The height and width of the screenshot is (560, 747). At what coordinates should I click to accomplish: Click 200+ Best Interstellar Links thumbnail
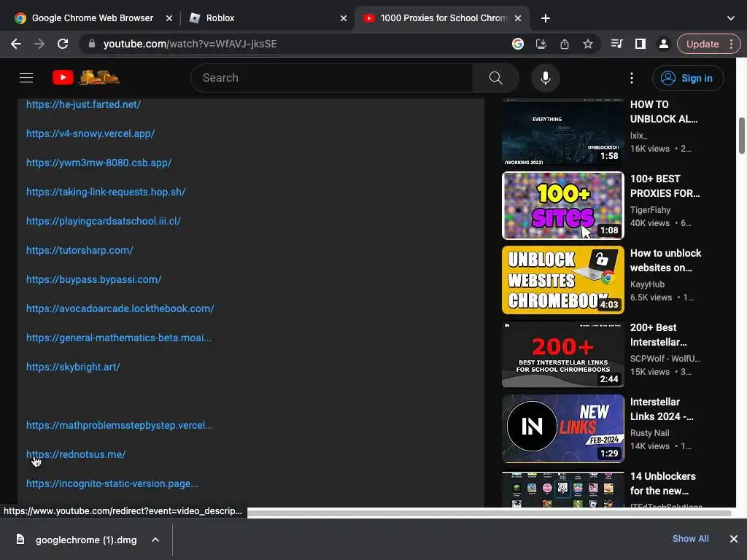coord(562,354)
